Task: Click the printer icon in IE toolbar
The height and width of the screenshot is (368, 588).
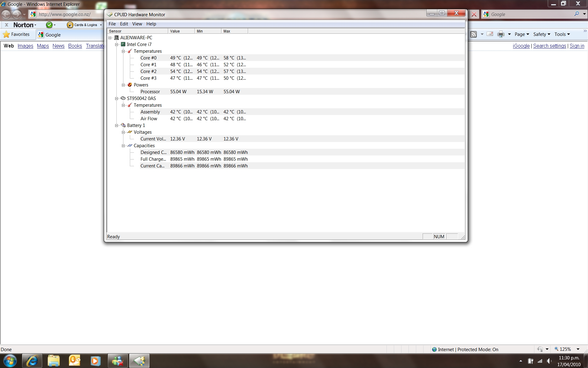Action: [501, 34]
